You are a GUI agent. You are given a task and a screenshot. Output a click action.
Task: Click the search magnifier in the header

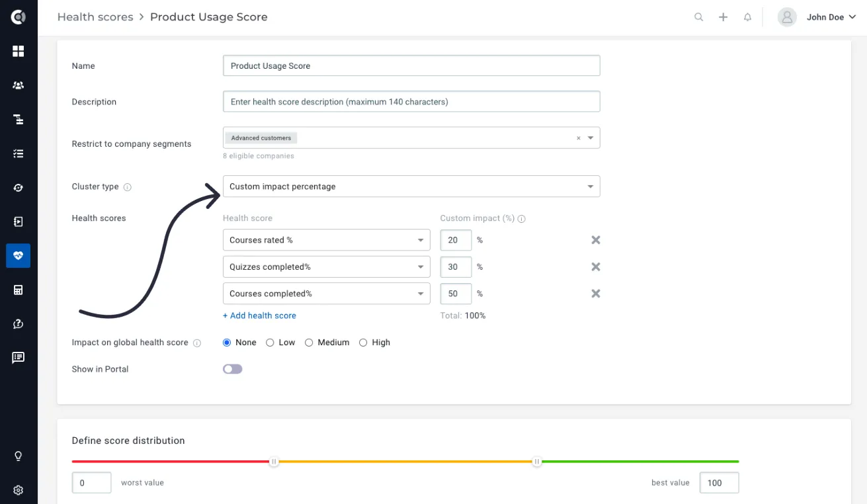pyautogui.click(x=698, y=17)
